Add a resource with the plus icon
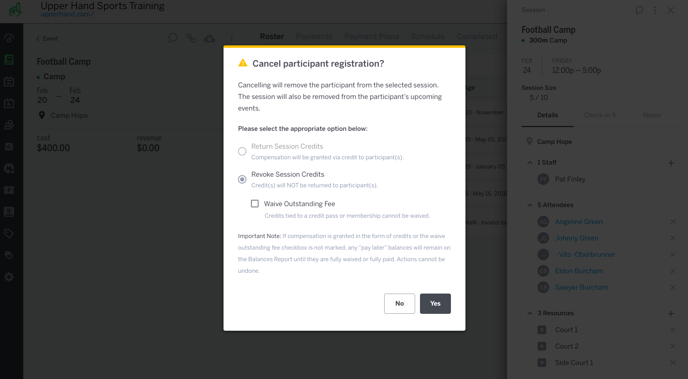Viewport: 688px width, 379px height. click(671, 314)
